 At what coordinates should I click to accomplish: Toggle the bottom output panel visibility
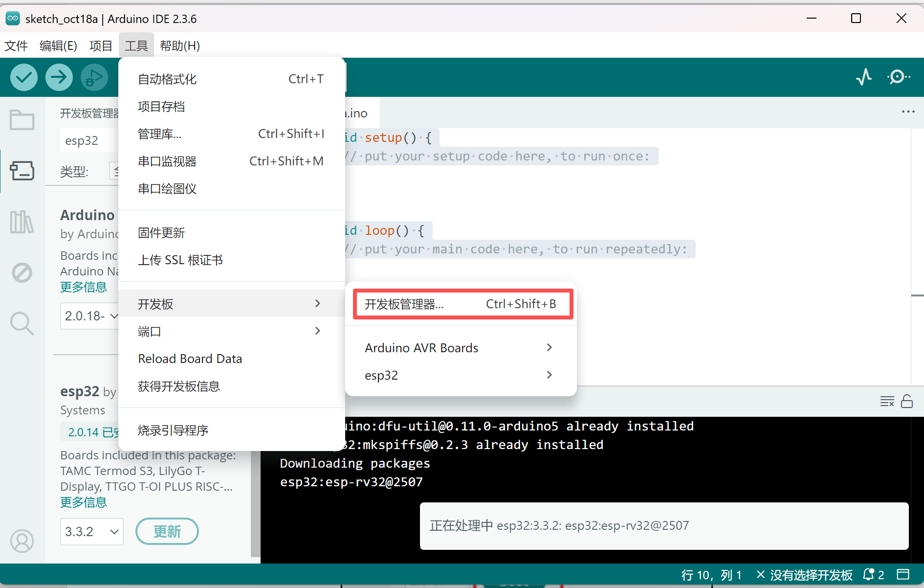tap(904, 575)
